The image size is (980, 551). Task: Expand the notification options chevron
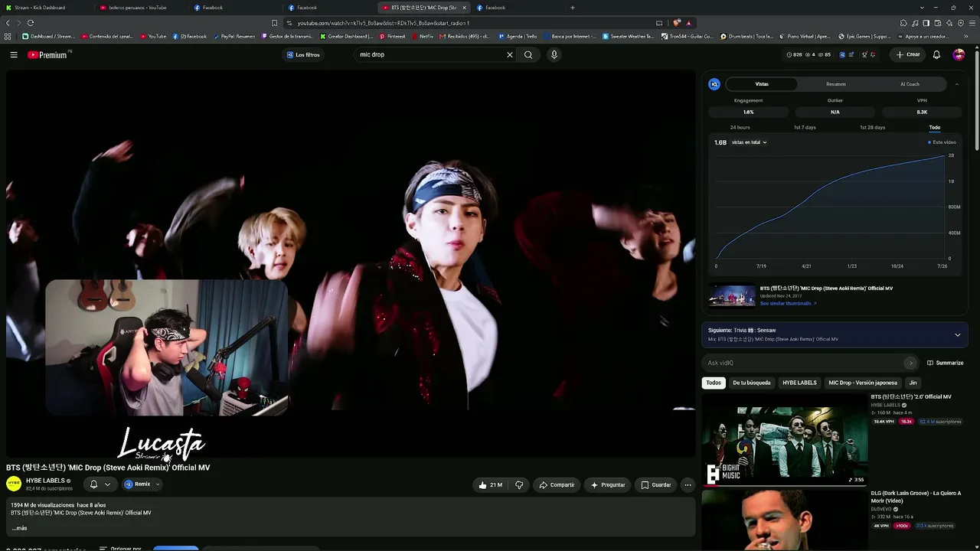point(107,484)
